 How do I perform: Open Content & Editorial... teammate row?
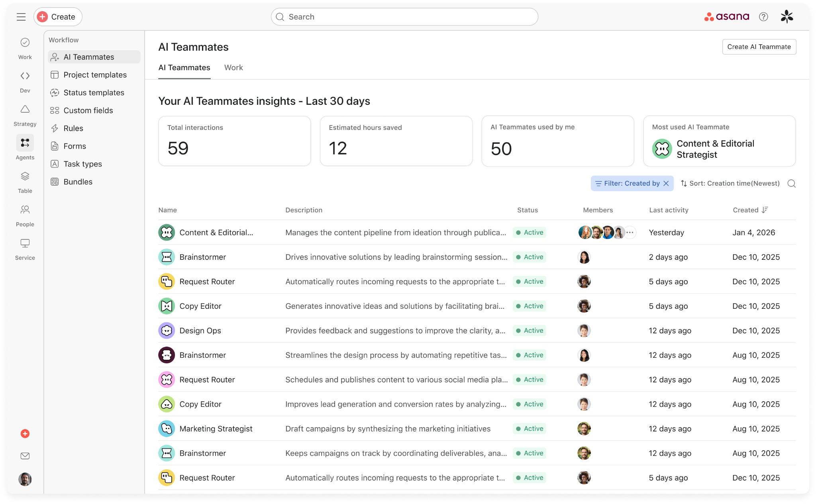pyautogui.click(x=477, y=232)
